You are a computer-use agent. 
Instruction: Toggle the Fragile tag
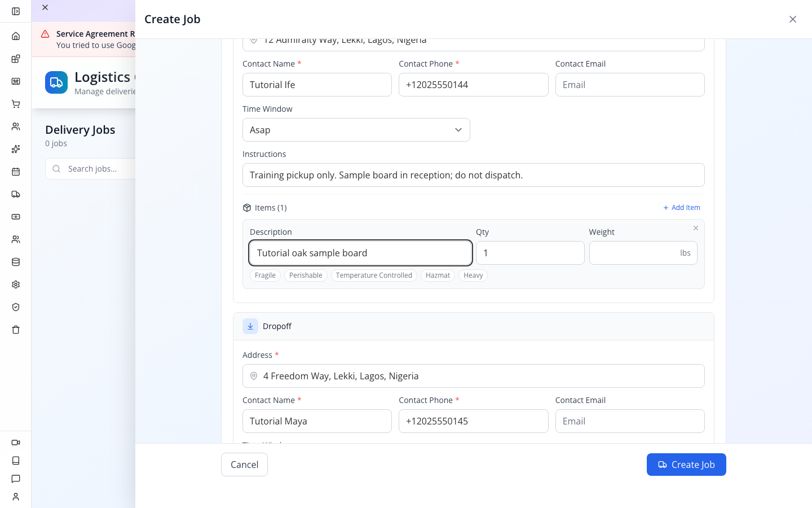[265, 275]
